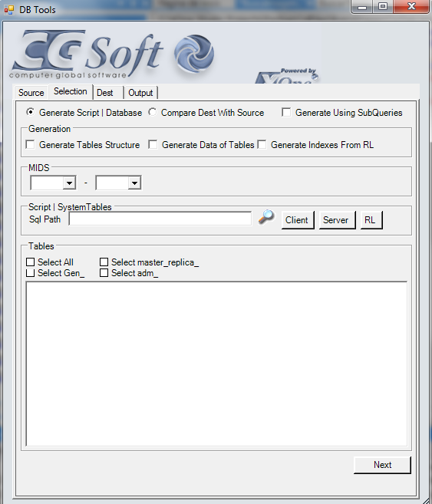
Task: Click the Client button
Action: click(298, 220)
